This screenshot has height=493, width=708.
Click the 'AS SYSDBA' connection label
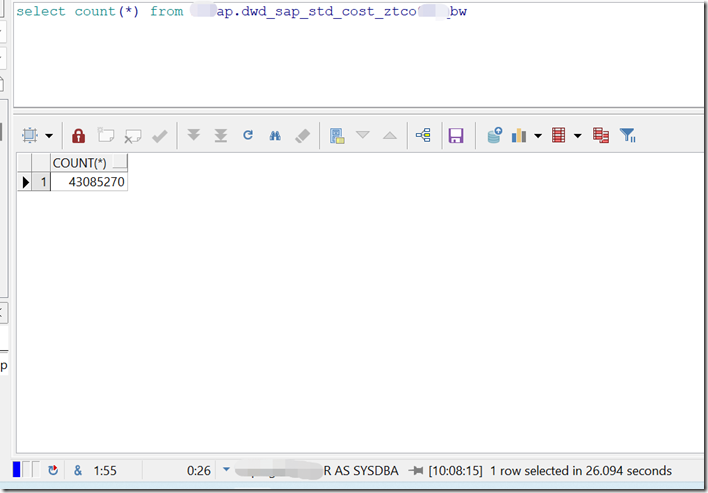[x=367, y=471]
